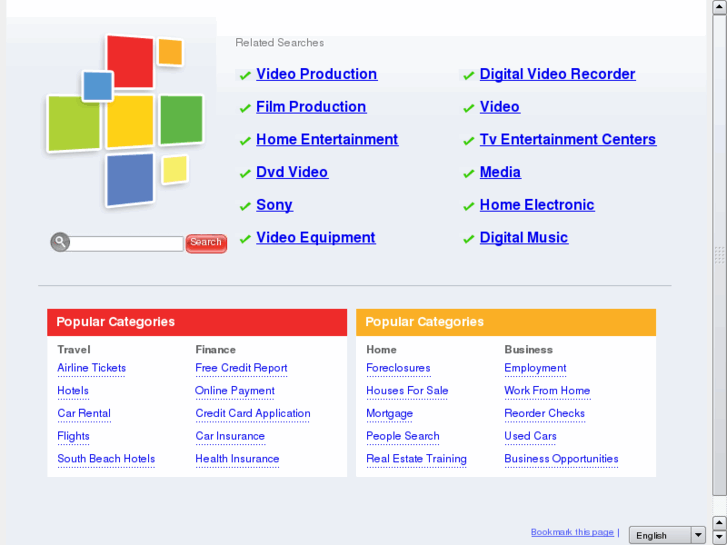
Task: Open the Employment link
Action: pos(535,368)
